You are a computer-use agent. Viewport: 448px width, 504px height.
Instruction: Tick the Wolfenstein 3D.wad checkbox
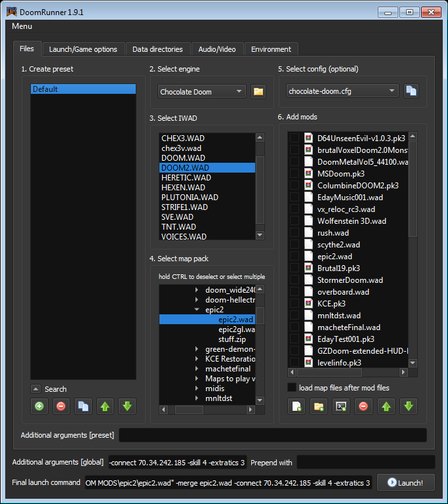295,220
